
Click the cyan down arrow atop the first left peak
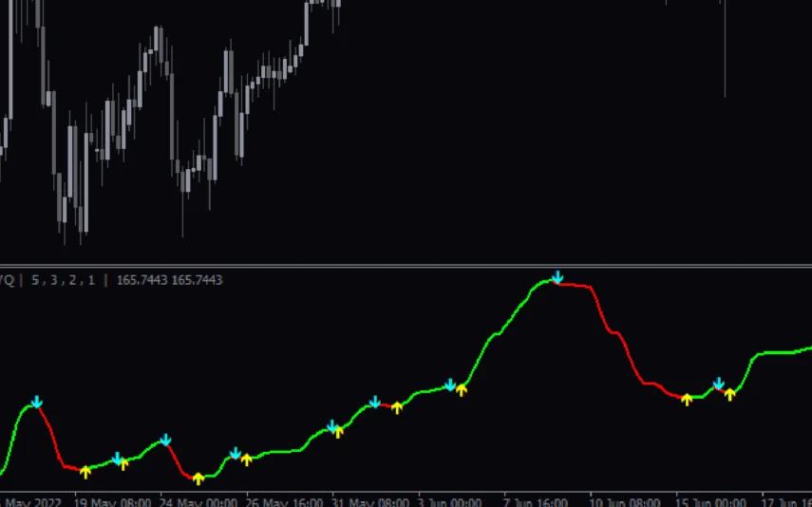coord(36,402)
